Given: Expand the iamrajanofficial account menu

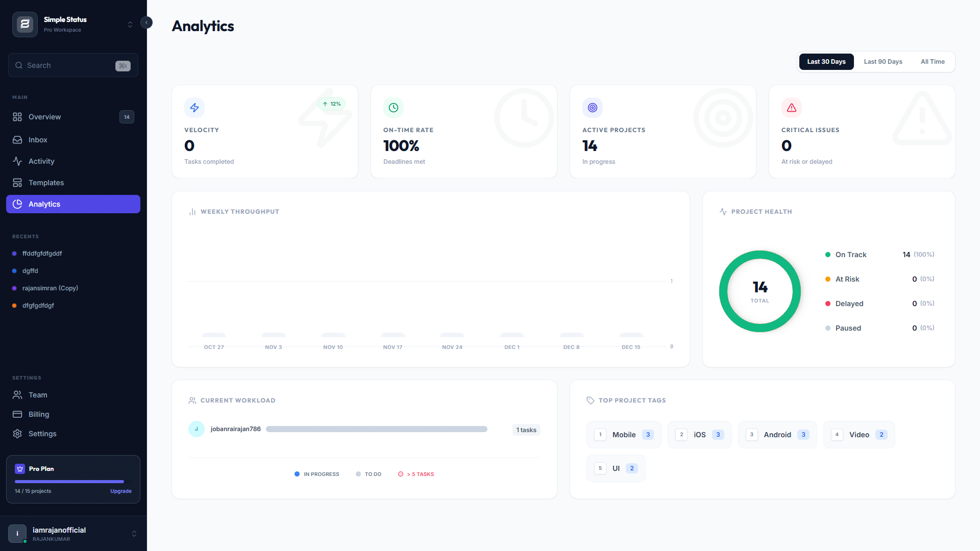Looking at the screenshot, I should coord(134,534).
